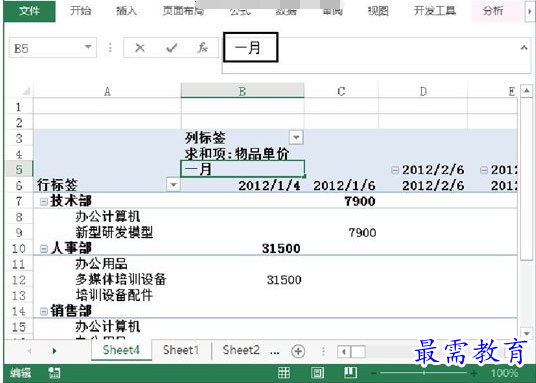Image resolution: width=536 pixels, height=383 pixels.
Task: Click the 培训设备配件 row label
Action: (114, 295)
